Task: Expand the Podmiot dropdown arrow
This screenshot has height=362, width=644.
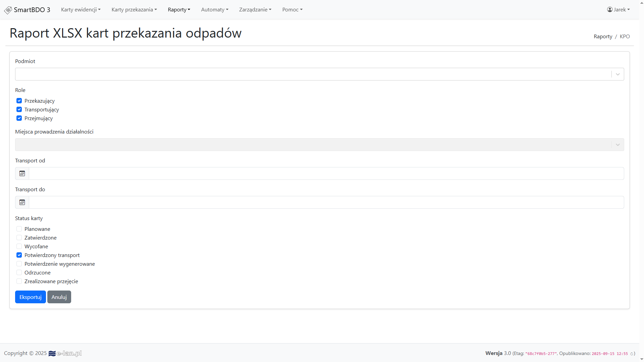Action: (x=617, y=74)
